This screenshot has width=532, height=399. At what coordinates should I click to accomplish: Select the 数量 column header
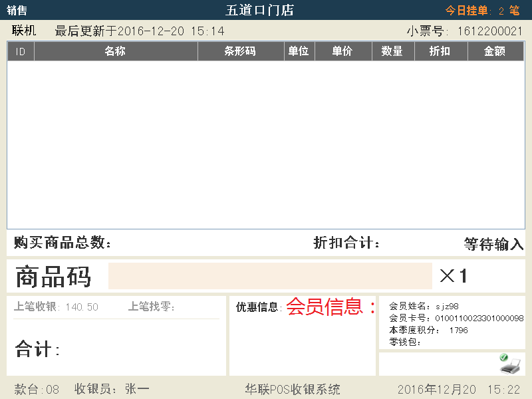click(393, 51)
